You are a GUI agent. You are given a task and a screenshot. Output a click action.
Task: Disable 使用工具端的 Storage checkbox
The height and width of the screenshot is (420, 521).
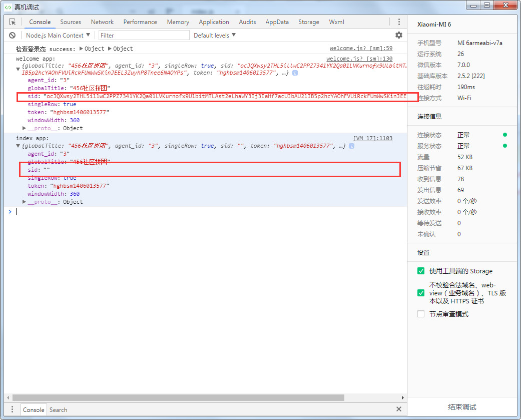coord(421,271)
